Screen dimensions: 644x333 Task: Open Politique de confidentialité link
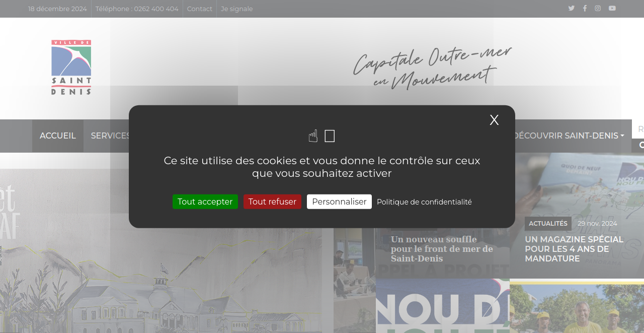[x=424, y=202]
